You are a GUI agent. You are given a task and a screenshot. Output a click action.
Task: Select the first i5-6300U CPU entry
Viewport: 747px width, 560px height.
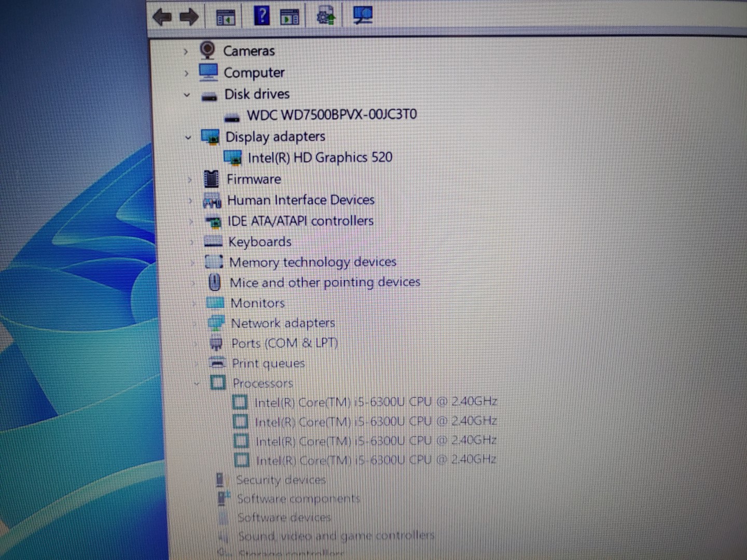[x=376, y=402]
